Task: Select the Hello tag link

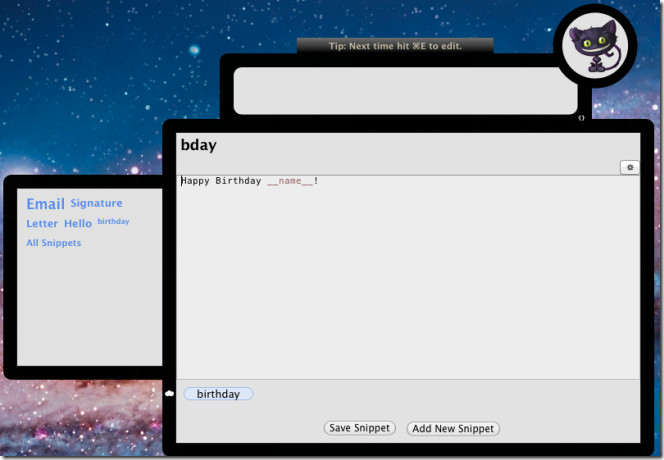Action: click(x=78, y=223)
